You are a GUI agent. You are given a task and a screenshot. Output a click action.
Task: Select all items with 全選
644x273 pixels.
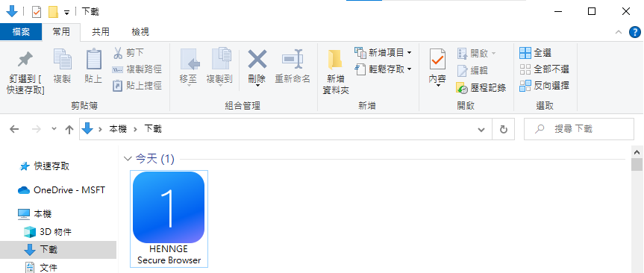click(536, 53)
